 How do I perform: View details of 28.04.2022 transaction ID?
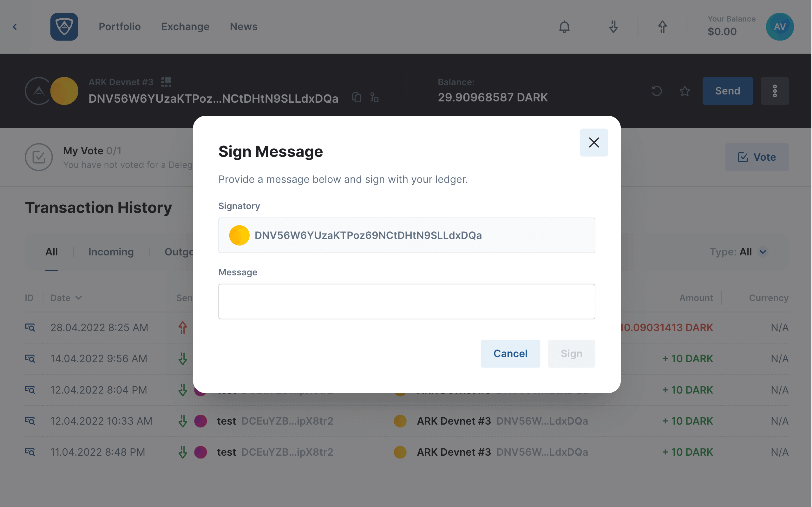click(x=30, y=327)
